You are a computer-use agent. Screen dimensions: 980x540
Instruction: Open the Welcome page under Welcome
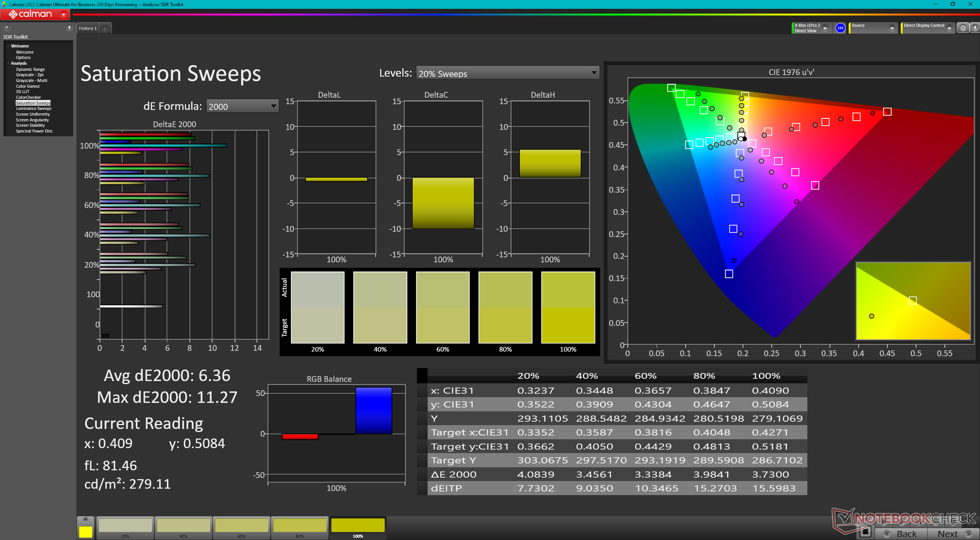[x=24, y=52]
